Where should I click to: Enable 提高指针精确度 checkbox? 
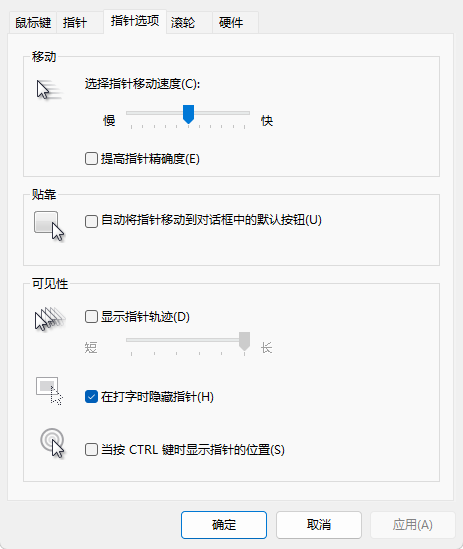click(x=91, y=159)
